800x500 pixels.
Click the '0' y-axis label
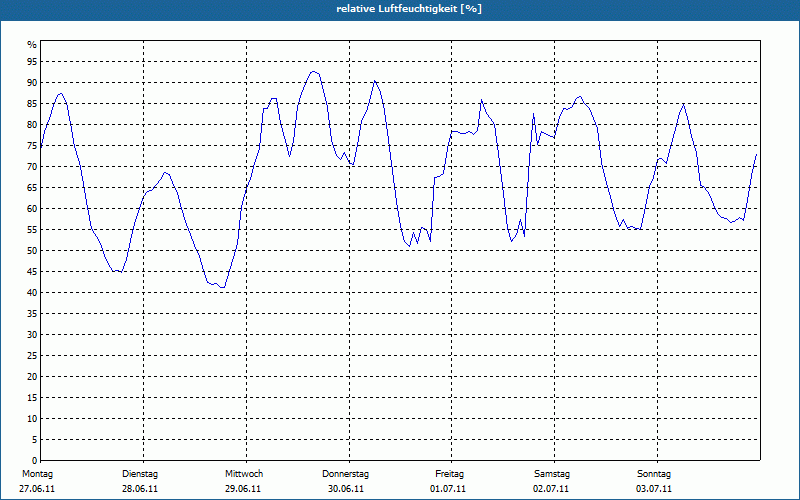coord(35,461)
